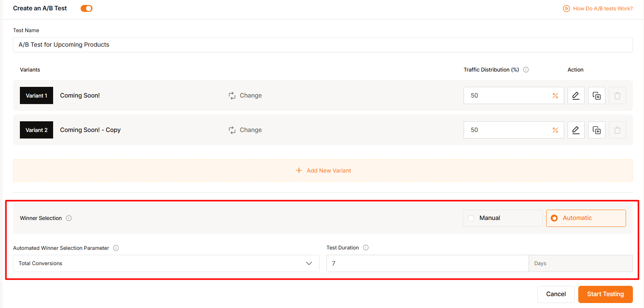Duplicate Variant 2 using the copy icon
Screen dimensions: 644x308
coord(597,130)
